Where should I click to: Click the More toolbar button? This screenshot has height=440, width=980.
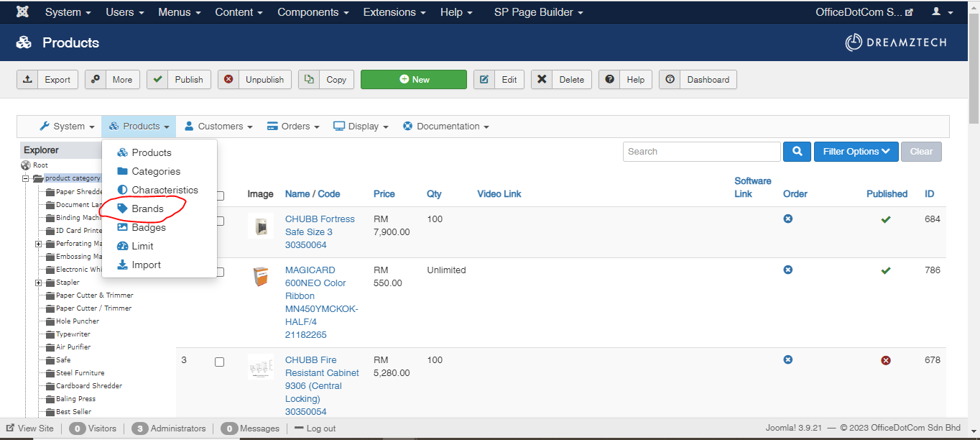click(x=112, y=80)
